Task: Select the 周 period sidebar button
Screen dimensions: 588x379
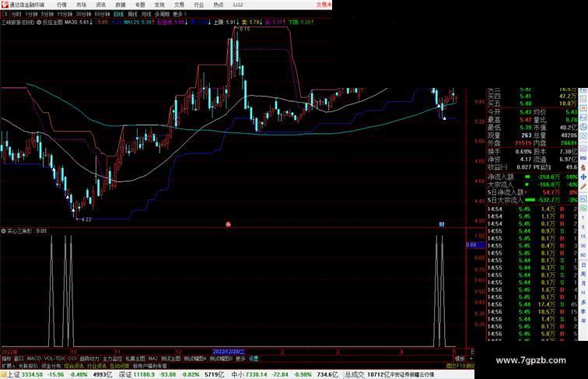Action: [x=583, y=274]
